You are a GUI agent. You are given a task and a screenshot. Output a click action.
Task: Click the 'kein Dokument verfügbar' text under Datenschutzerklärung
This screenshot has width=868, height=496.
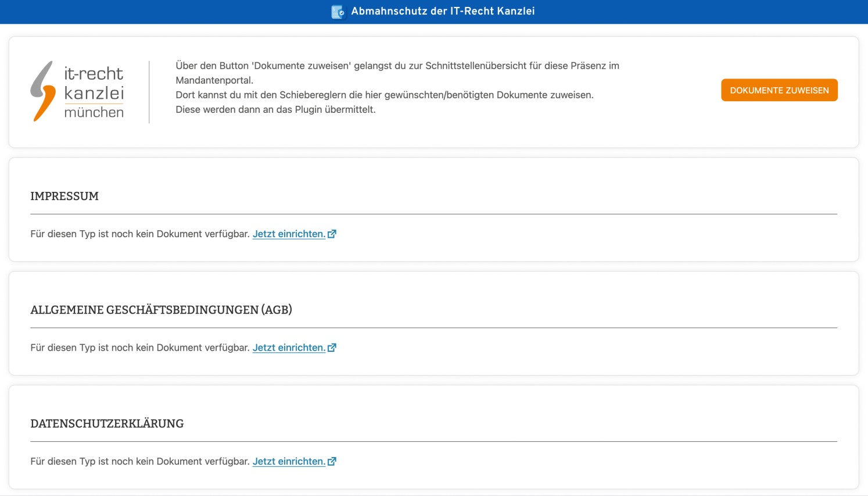139,461
